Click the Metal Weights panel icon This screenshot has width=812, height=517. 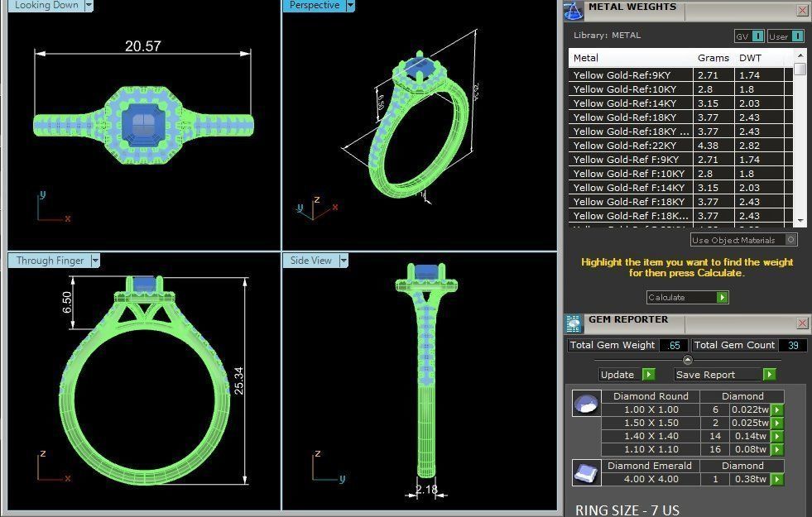pos(574,11)
